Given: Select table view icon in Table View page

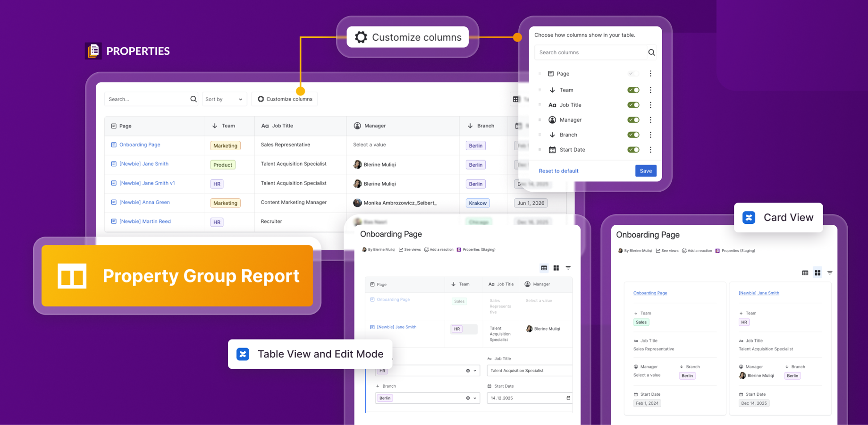Looking at the screenshot, I should coord(544,268).
